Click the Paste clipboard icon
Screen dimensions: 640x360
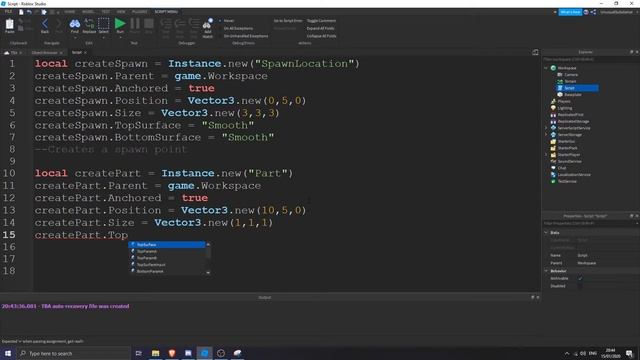tap(9, 25)
